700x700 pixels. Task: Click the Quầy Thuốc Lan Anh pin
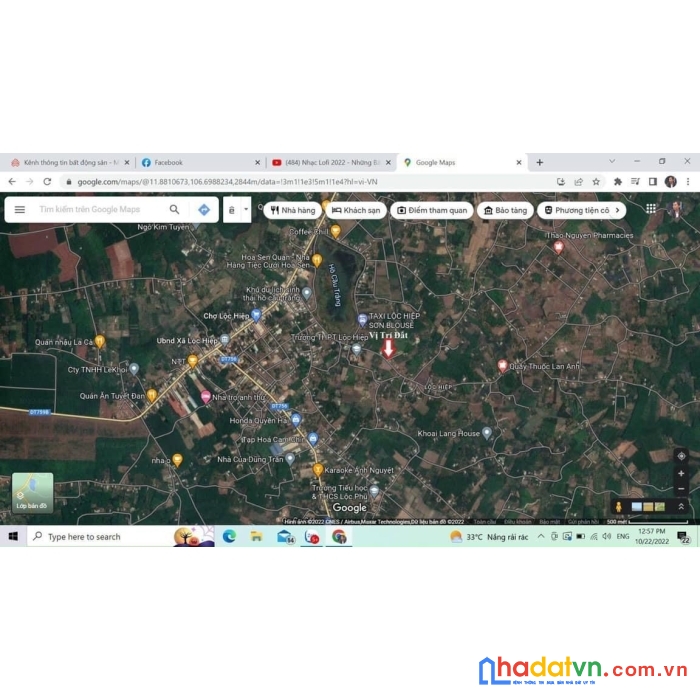(x=503, y=366)
